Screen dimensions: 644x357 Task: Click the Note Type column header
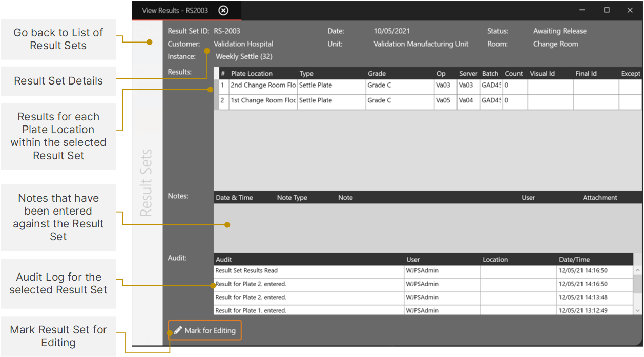point(292,198)
